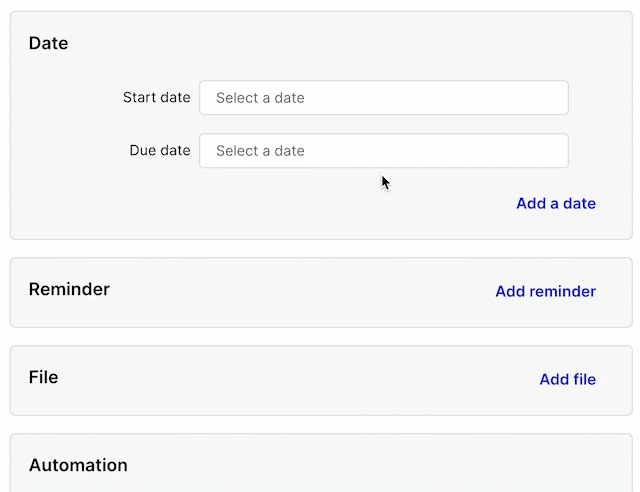Click the Start date label
The width and height of the screenshot is (640, 492).
[157, 97]
